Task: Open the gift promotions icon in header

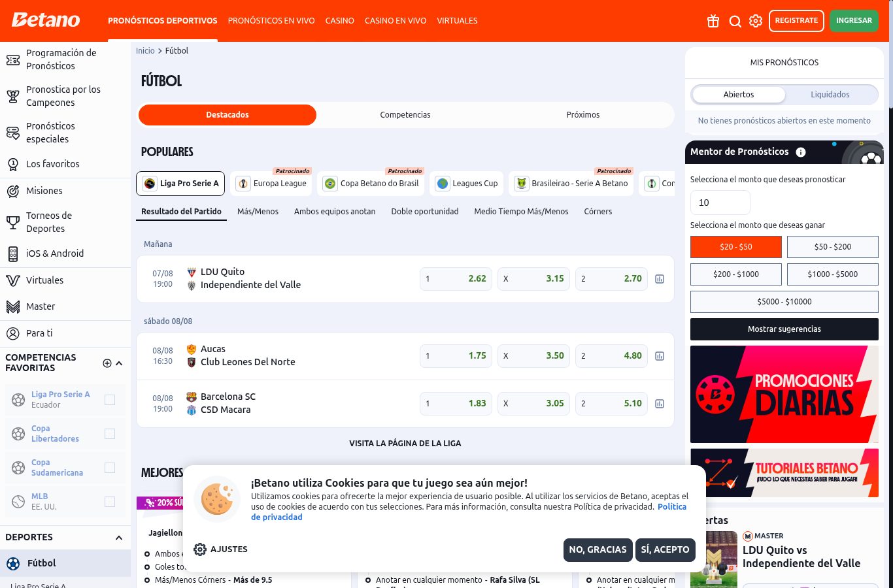Action: point(713,21)
